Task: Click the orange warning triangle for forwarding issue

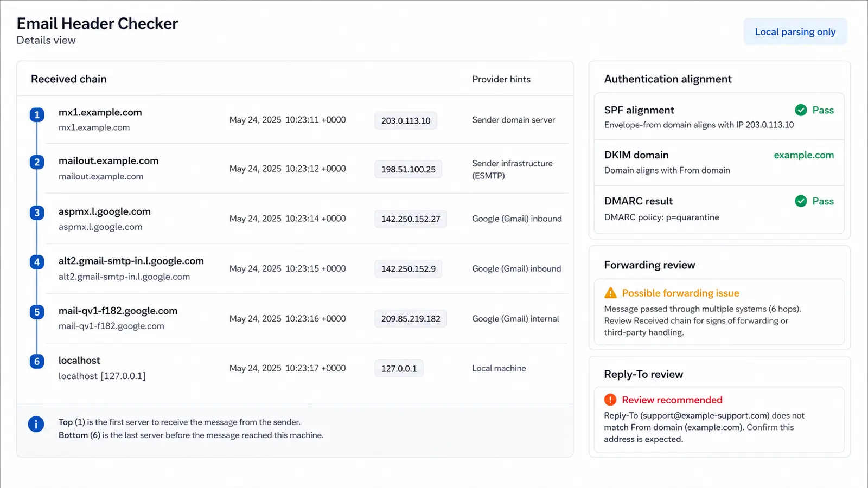Action: 610,293
